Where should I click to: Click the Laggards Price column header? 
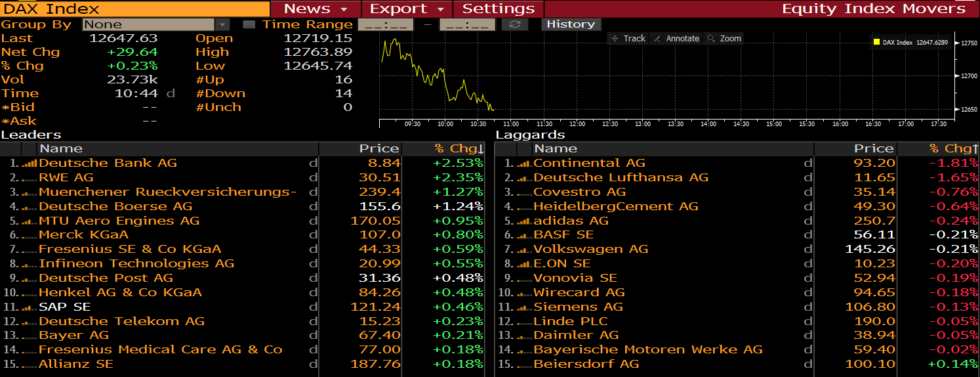pos(855,148)
